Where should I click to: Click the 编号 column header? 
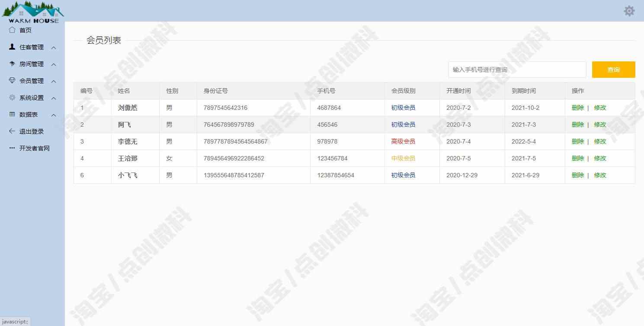87,91
